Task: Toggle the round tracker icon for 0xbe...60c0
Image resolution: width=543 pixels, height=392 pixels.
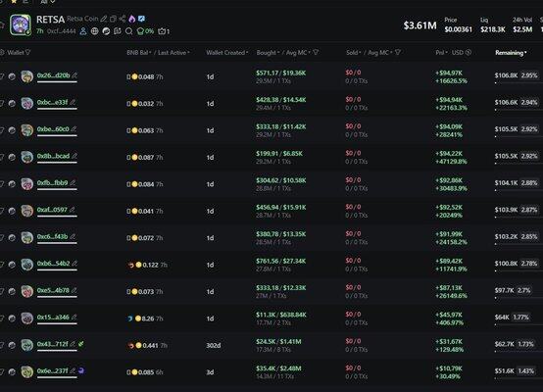Action: click(12, 130)
